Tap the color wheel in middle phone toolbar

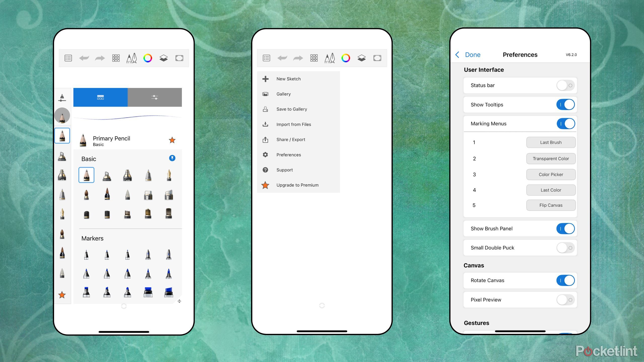[346, 58]
